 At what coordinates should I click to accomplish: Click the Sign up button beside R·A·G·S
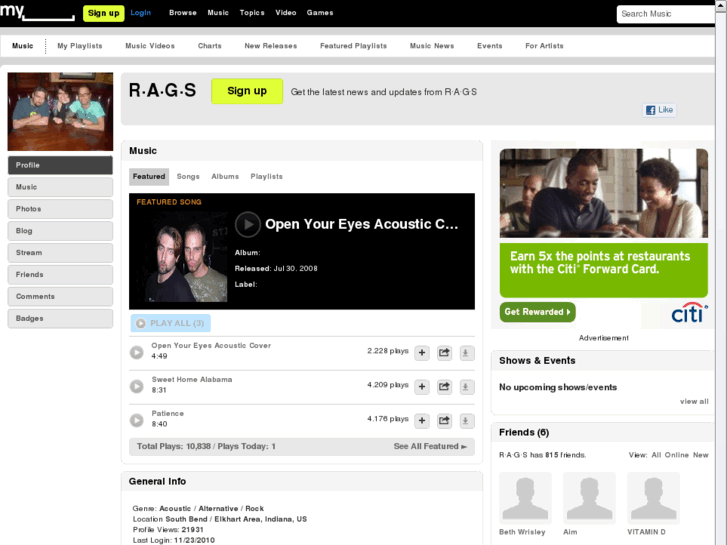pyautogui.click(x=247, y=91)
